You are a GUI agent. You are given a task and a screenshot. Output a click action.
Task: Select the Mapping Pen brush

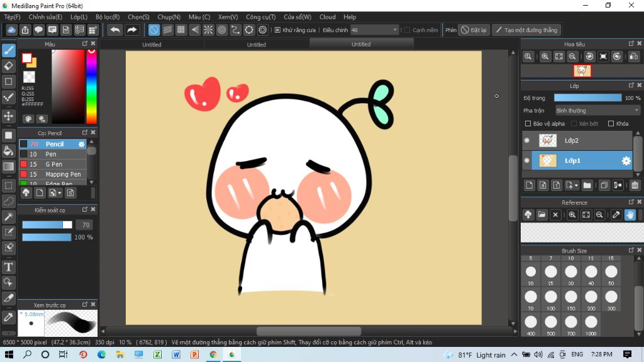pyautogui.click(x=53, y=174)
